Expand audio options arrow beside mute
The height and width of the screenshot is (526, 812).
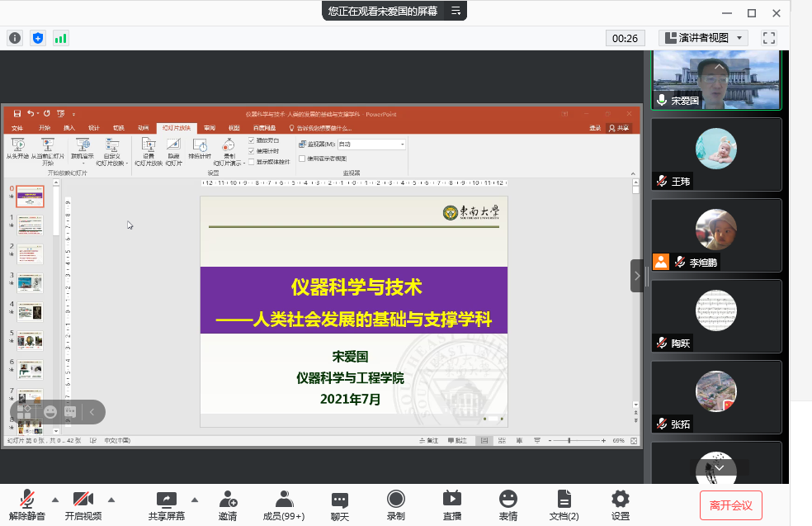coord(55,500)
